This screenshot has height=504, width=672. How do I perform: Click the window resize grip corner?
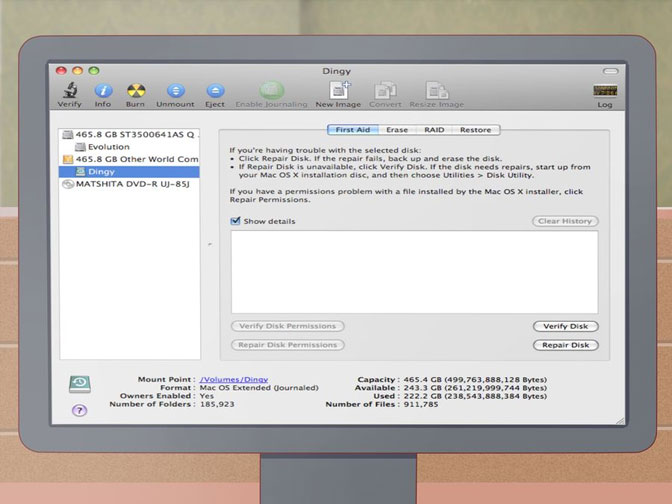click(620, 421)
